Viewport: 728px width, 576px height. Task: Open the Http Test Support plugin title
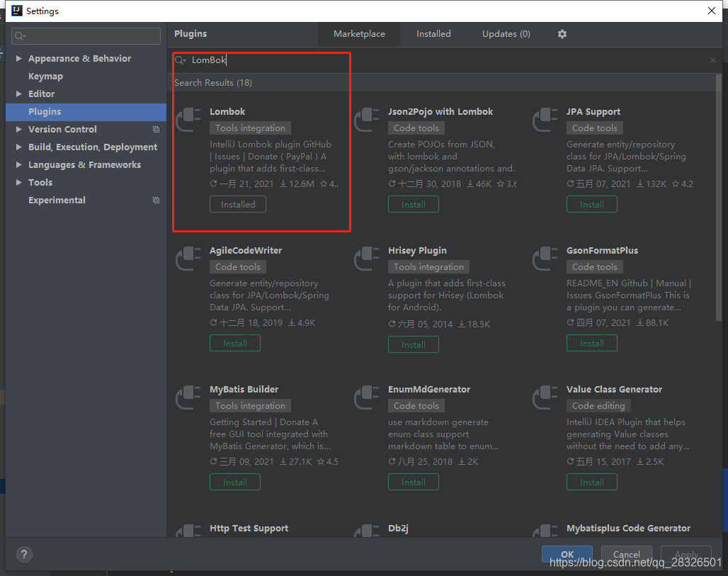249,528
